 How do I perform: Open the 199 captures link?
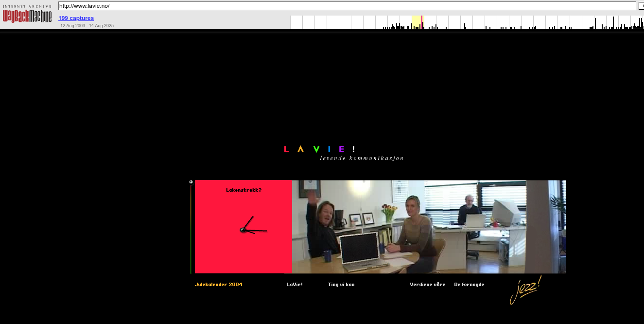(x=76, y=18)
